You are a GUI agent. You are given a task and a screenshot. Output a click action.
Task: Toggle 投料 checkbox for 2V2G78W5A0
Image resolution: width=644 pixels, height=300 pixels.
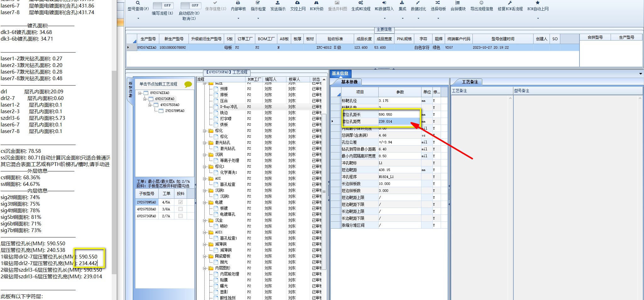pos(180,202)
